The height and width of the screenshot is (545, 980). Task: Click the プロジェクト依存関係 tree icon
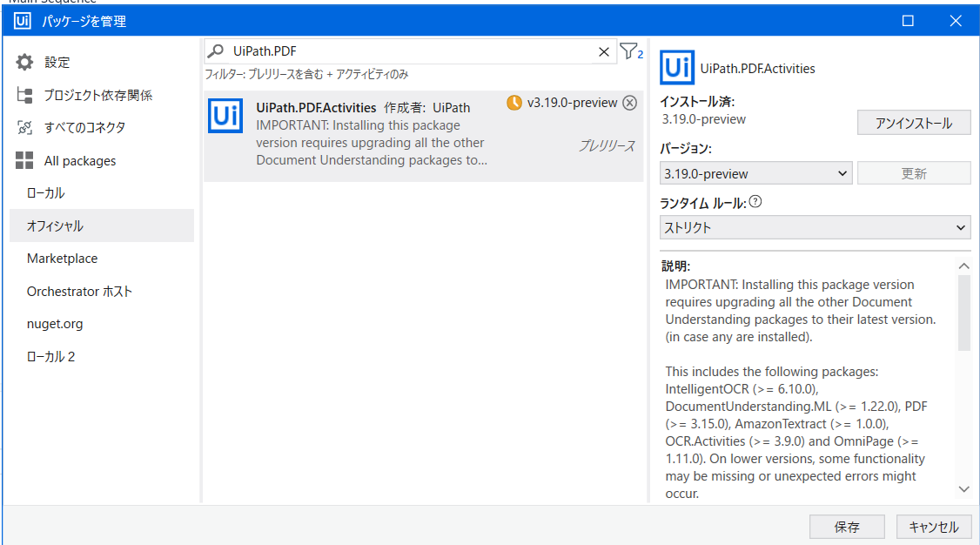(24, 95)
